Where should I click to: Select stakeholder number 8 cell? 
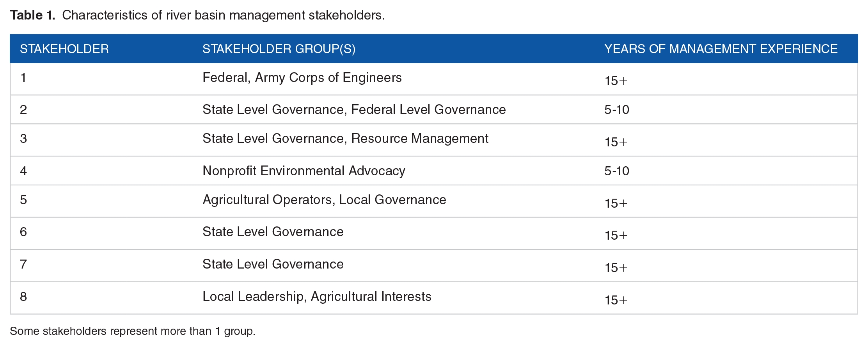click(x=23, y=297)
